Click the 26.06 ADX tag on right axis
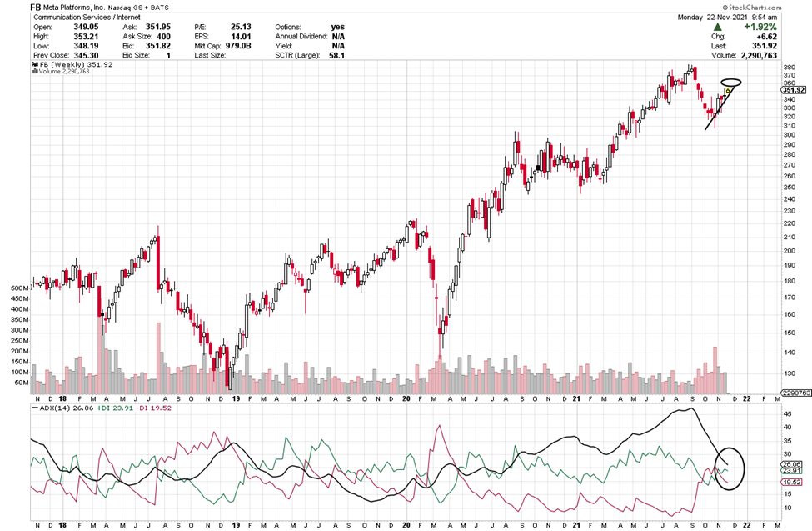The width and height of the screenshot is (812, 531). (792, 464)
